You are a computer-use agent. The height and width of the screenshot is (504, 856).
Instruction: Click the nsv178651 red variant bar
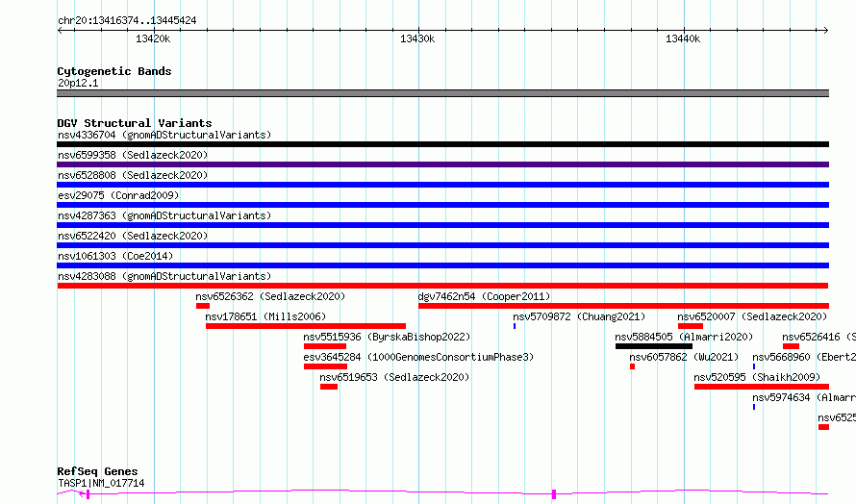[306, 326]
